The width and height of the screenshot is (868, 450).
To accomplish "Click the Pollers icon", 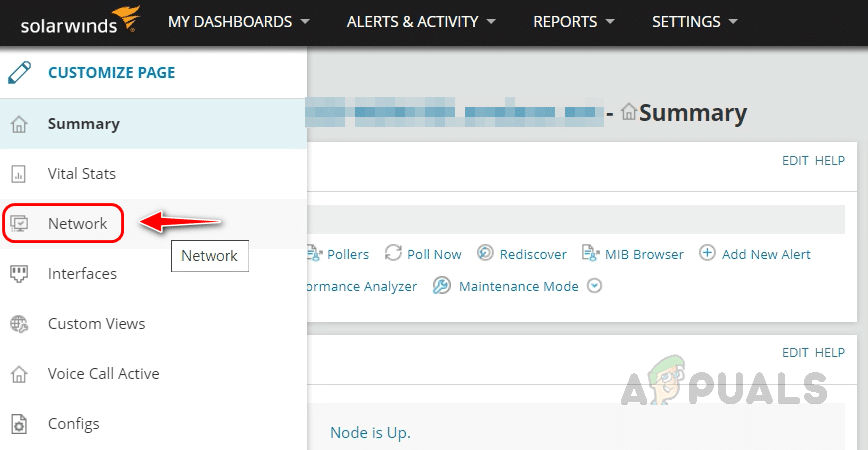I will pos(314,254).
